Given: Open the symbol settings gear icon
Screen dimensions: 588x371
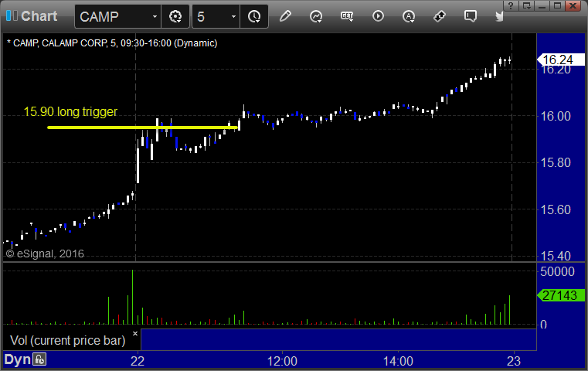Looking at the screenshot, I should (175, 16).
